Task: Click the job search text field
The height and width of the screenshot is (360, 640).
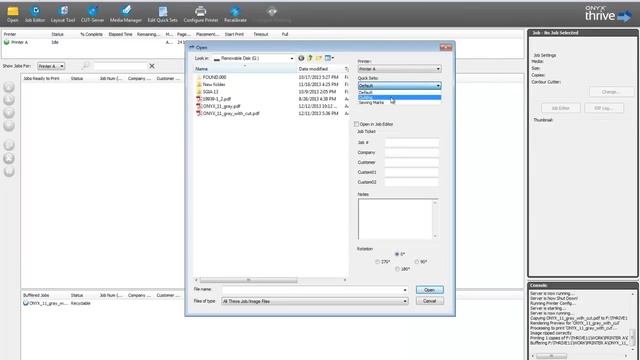Action: 120,66
